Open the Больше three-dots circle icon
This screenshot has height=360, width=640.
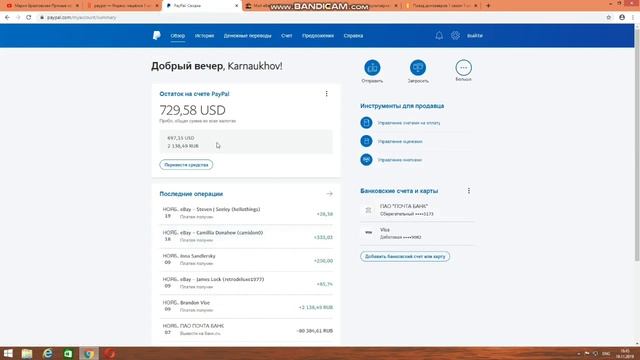(x=463, y=68)
